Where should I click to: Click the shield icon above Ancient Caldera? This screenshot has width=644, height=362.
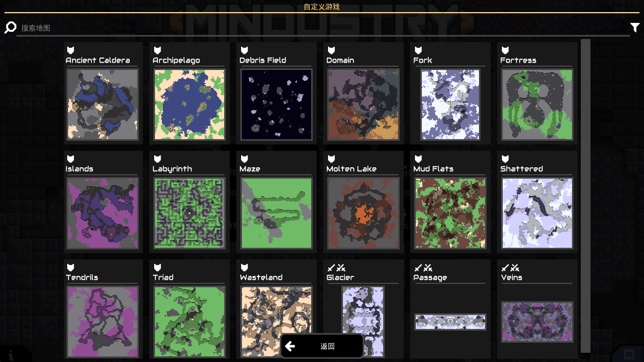[70, 50]
